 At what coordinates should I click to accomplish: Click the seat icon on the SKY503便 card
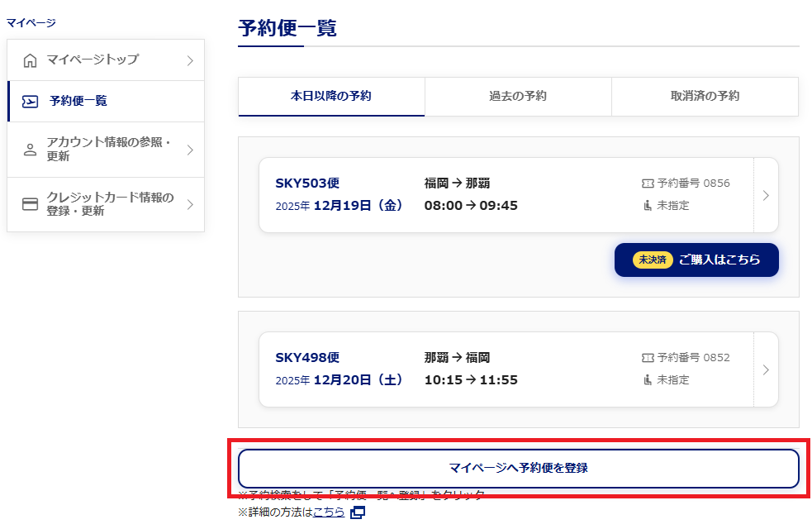click(x=648, y=206)
